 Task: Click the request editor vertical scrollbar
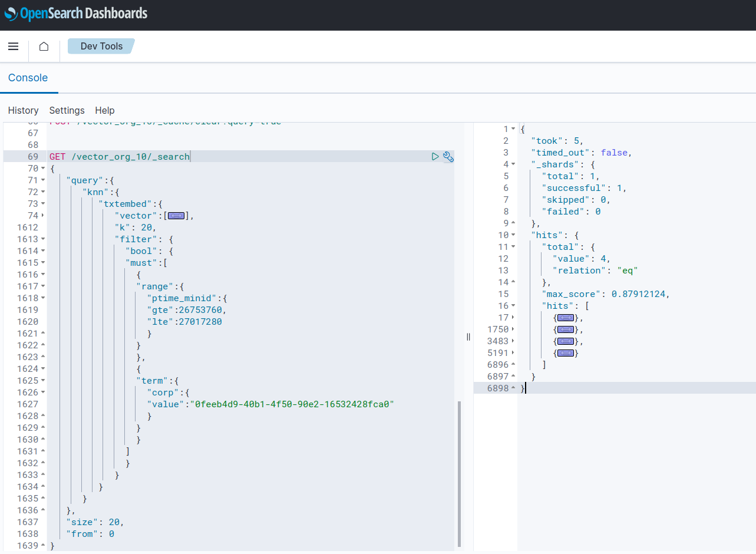459,474
